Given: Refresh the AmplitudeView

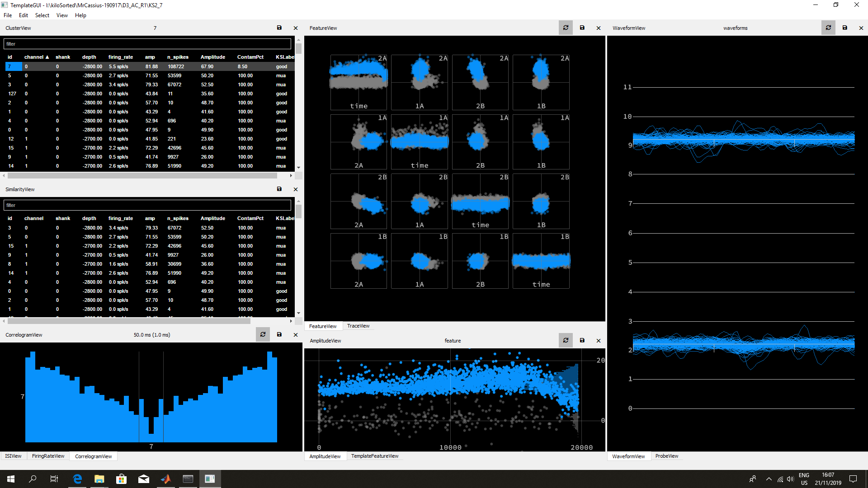Looking at the screenshot, I should (x=566, y=340).
